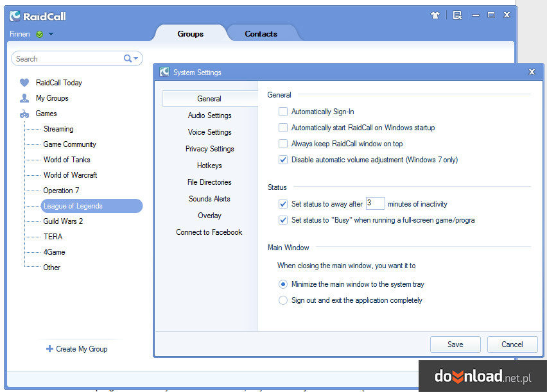The width and height of the screenshot is (547, 392).
Task: Open Audio Settings section
Action: 210,115
